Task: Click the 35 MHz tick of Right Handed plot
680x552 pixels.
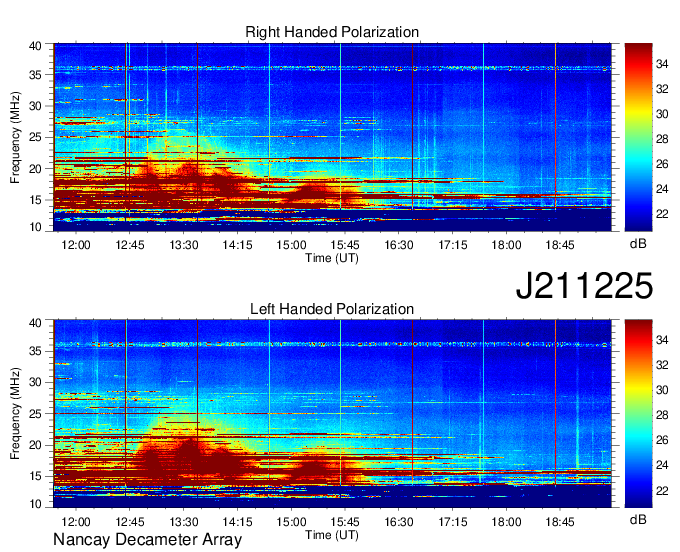Action: click(35, 75)
